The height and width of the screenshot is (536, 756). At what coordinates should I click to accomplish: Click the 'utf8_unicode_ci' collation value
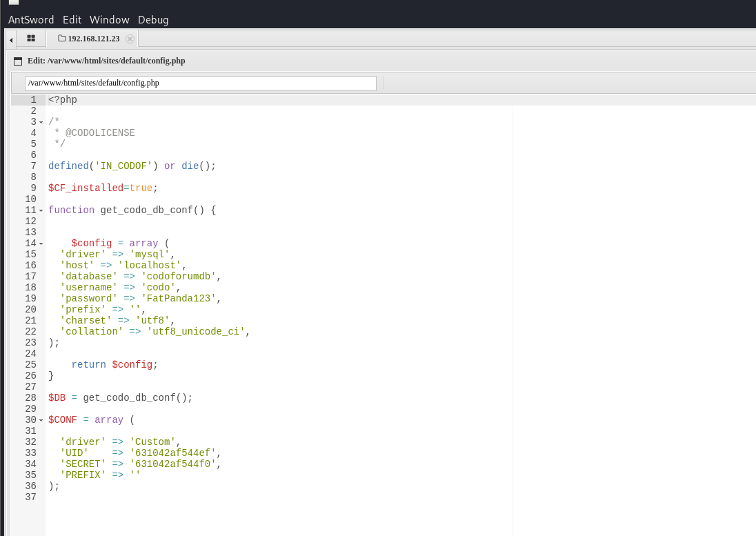(x=196, y=332)
